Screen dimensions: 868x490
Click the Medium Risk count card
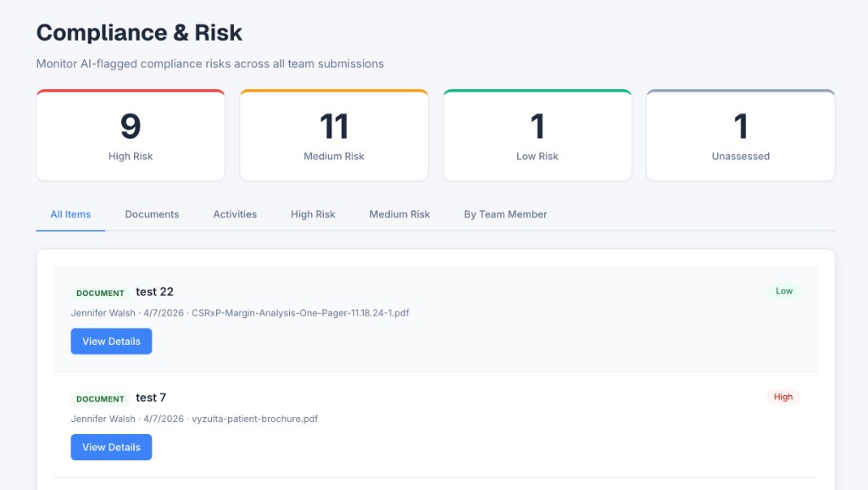pos(333,133)
